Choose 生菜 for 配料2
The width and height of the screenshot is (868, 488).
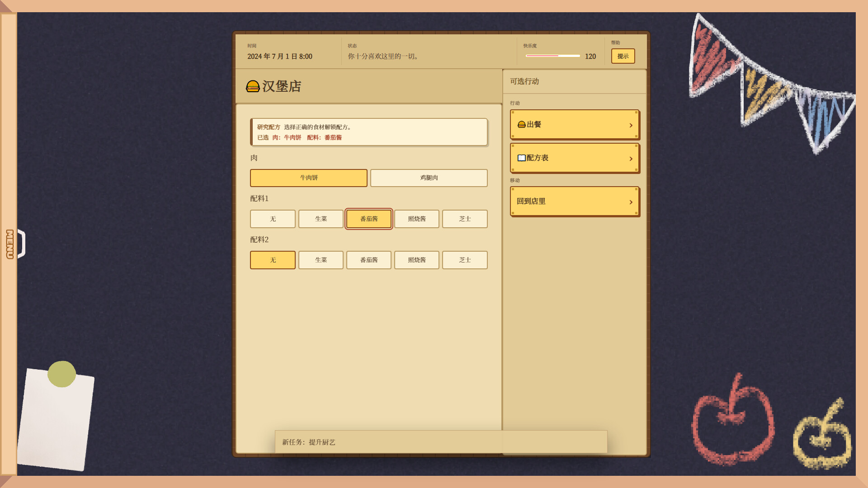click(x=321, y=260)
